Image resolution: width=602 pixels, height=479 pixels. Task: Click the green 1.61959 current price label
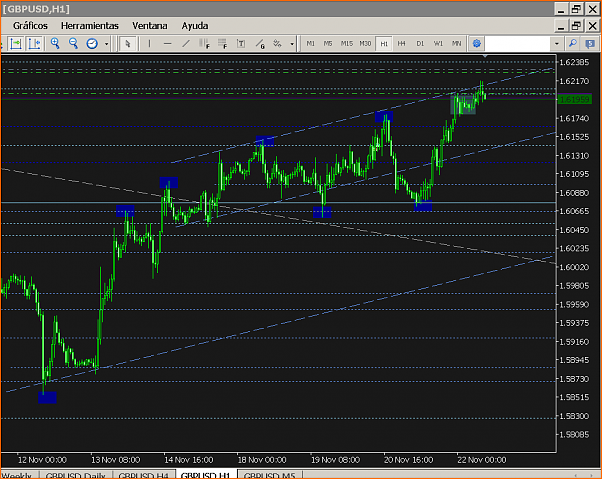[x=575, y=100]
